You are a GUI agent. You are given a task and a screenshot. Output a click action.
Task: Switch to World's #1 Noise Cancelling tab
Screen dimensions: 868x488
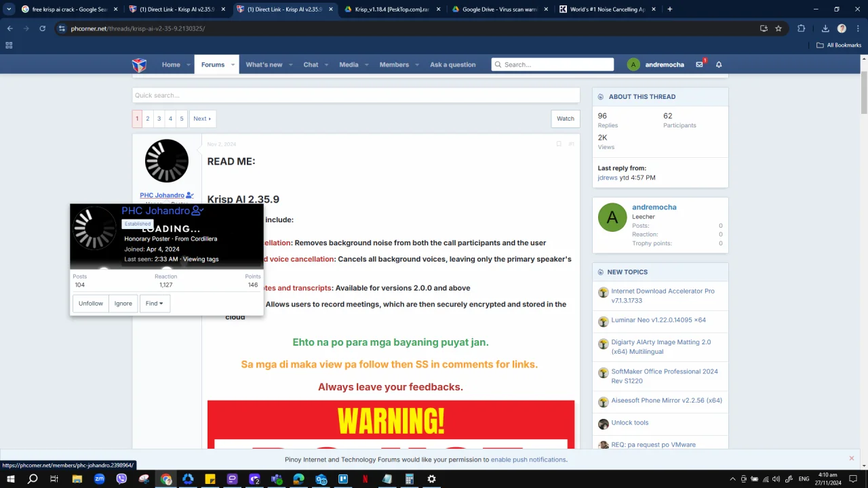coord(608,9)
